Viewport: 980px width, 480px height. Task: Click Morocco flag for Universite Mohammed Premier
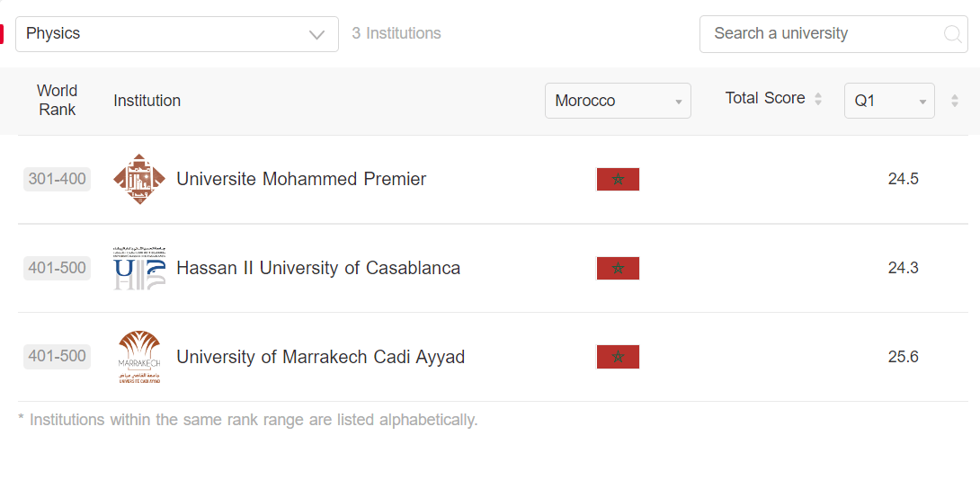pos(618,179)
